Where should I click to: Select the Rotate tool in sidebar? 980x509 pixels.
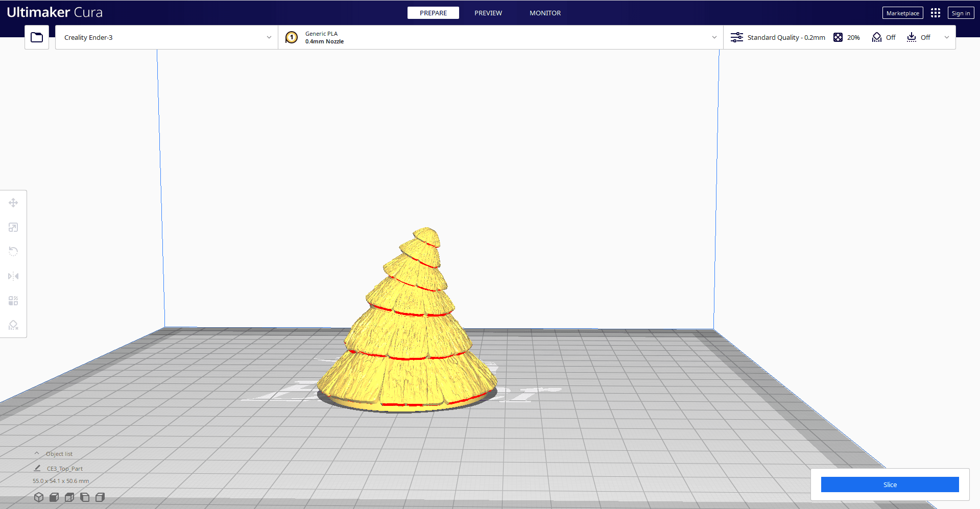tap(13, 251)
